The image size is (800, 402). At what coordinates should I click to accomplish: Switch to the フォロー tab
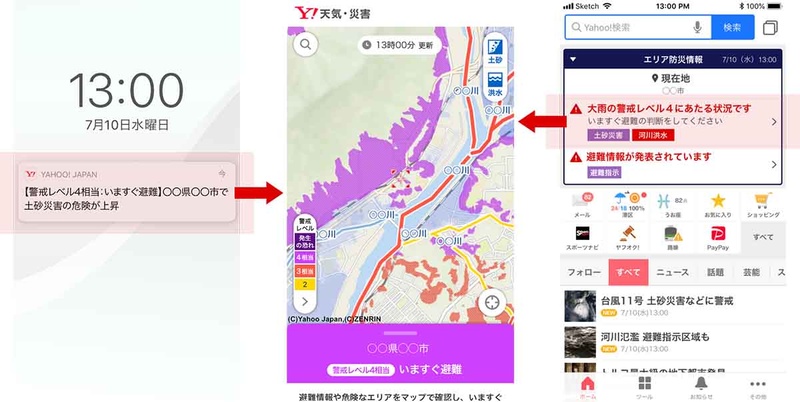584,272
